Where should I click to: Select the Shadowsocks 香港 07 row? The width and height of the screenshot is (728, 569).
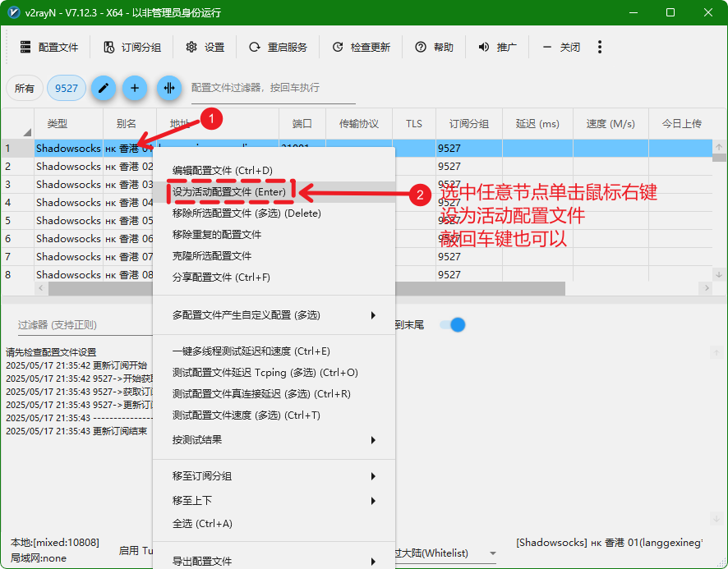coord(357,257)
